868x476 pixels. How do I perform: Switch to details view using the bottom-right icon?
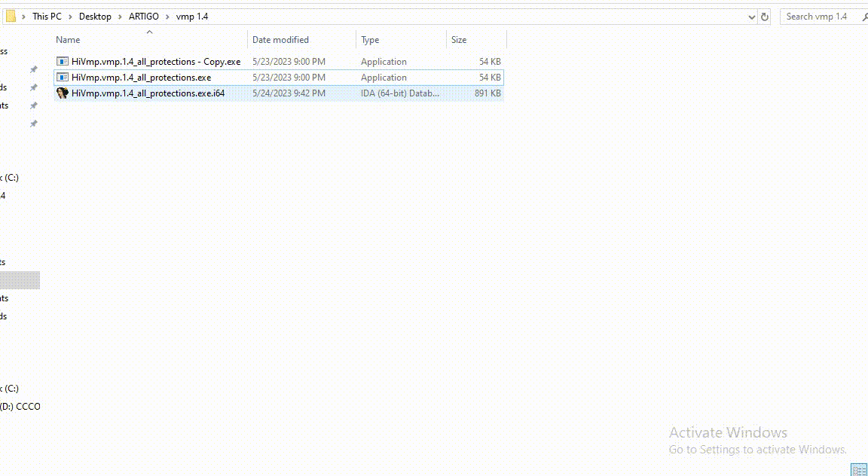click(x=859, y=471)
